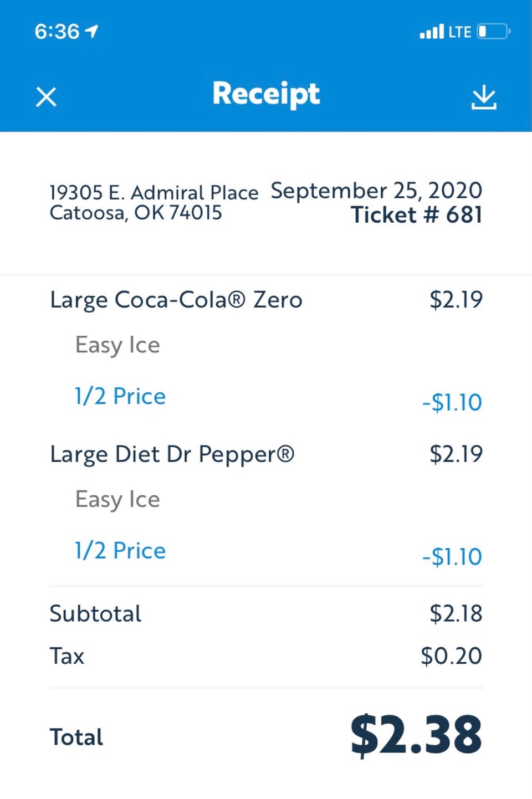Select the Large Diet Dr Pepper item

click(172, 454)
